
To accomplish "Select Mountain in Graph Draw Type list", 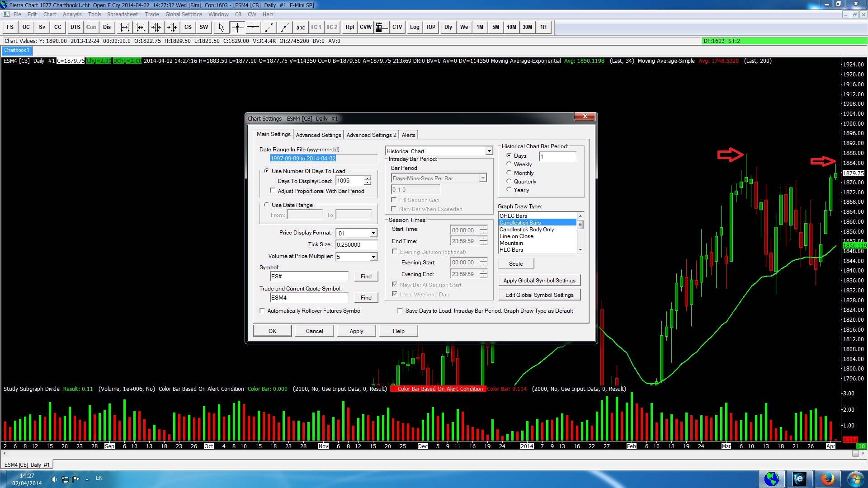I will tap(511, 243).
